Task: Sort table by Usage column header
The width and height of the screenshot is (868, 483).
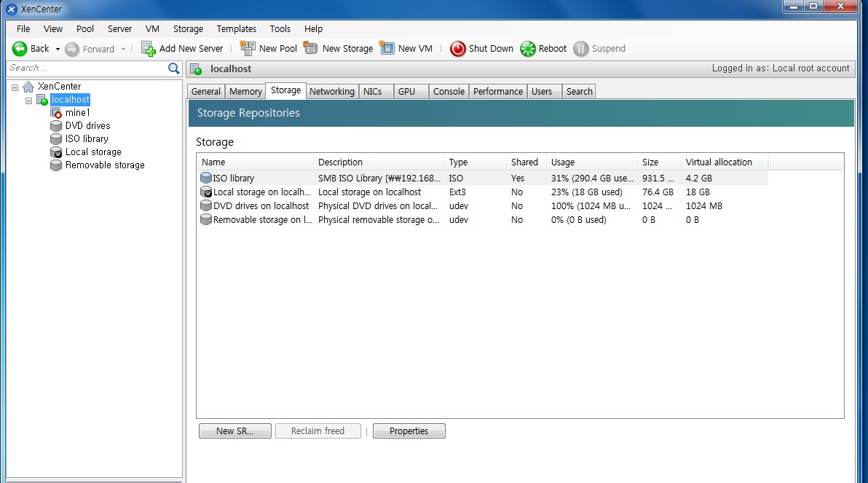Action: pos(592,162)
